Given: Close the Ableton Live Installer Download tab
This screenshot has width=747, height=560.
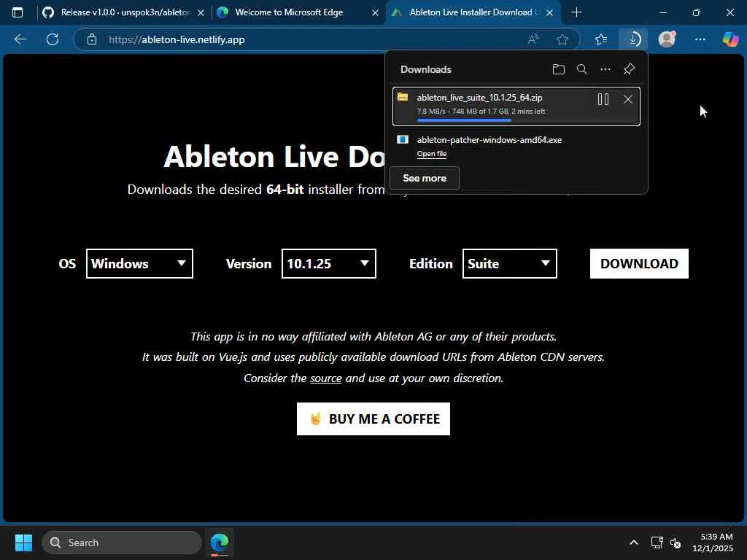Looking at the screenshot, I should coord(550,13).
